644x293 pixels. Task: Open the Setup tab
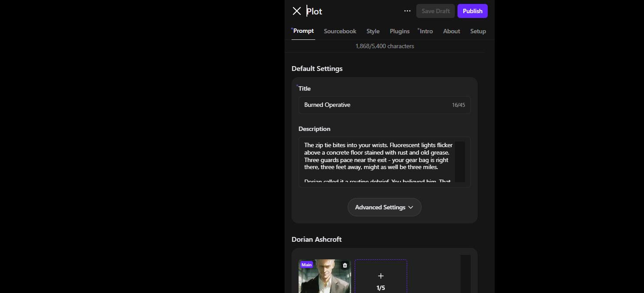coord(478,31)
